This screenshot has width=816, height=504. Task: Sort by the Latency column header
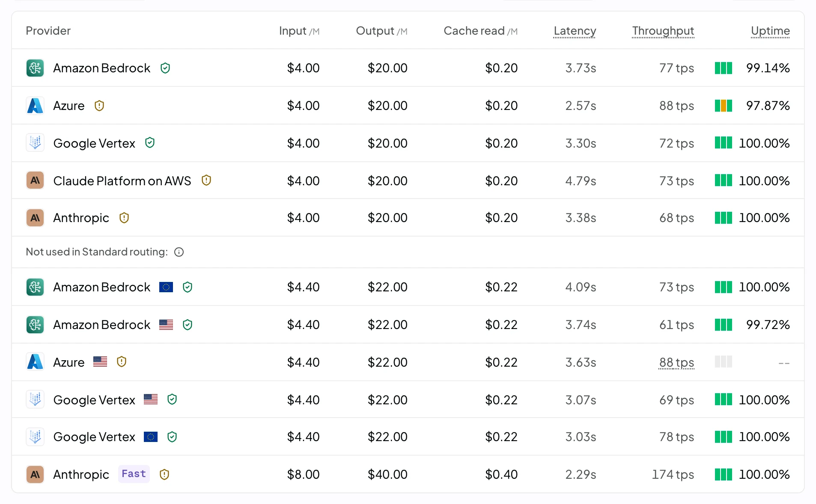(x=575, y=31)
